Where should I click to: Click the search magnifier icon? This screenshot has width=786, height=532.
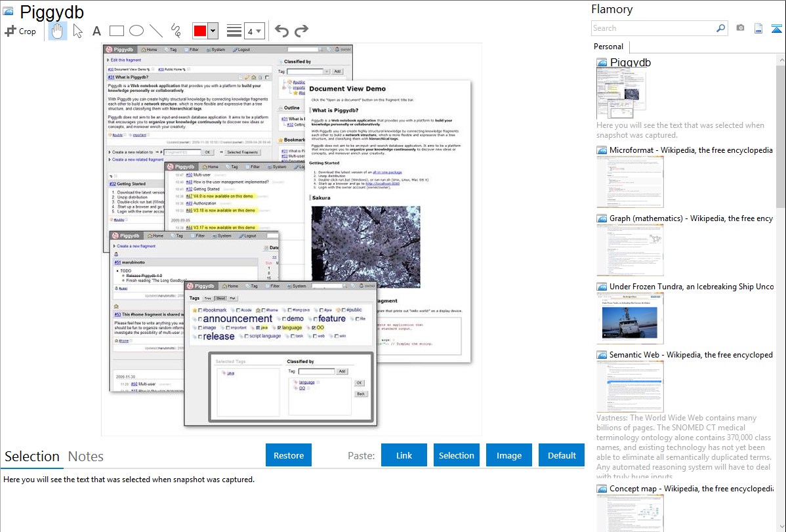pos(721,28)
